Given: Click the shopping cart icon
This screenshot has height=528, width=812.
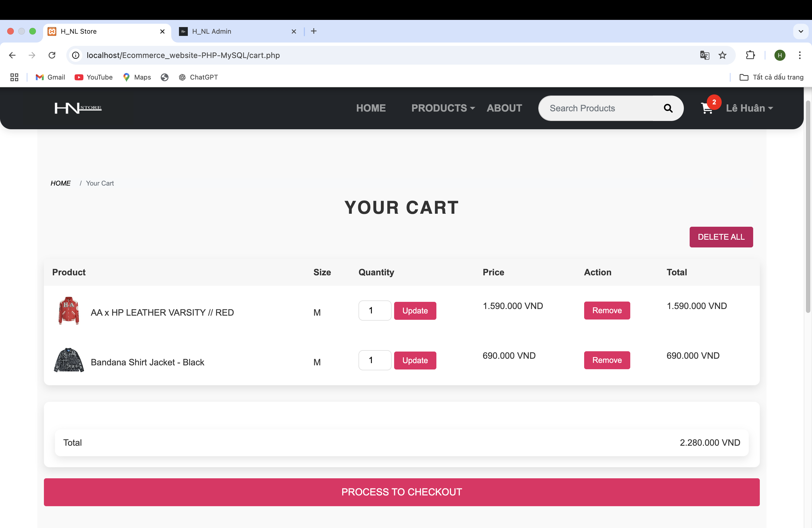Looking at the screenshot, I should tap(706, 108).
